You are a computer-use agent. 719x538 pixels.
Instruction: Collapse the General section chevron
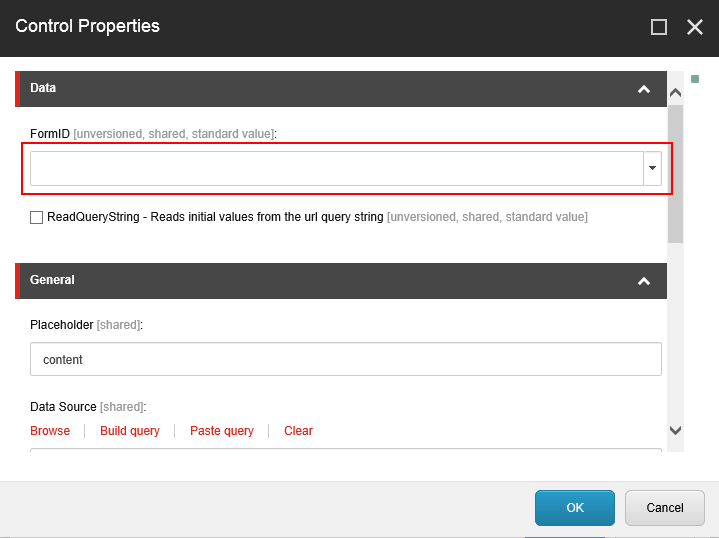point(644,281)
